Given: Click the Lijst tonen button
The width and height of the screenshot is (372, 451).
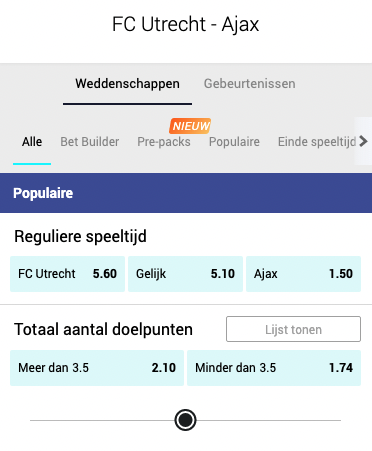Looking at the screenshot, I should coord(293,329).
